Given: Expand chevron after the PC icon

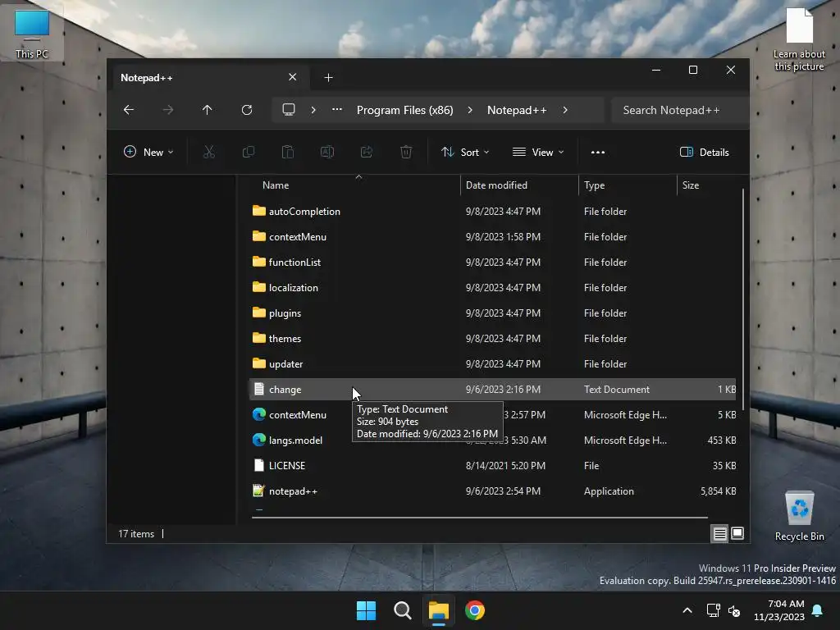Looking at the screenshot, I should pyautogui.click(x=313, y=110).
